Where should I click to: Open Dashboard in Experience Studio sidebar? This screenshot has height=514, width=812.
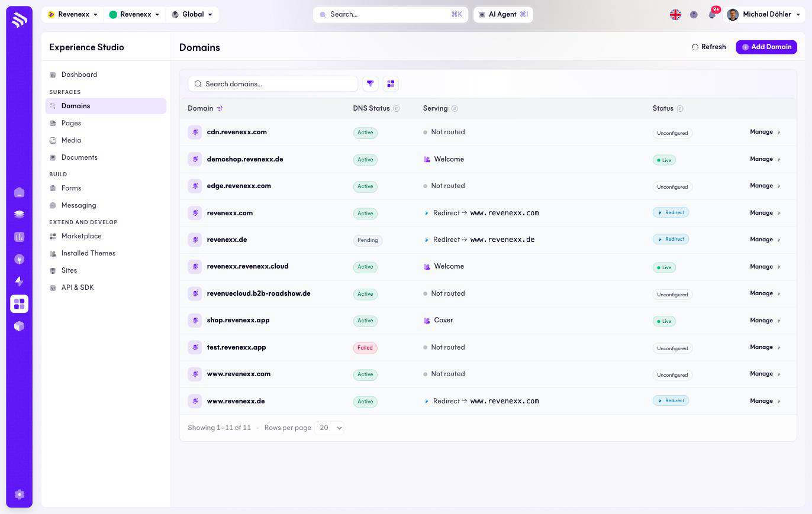point(105,75)
